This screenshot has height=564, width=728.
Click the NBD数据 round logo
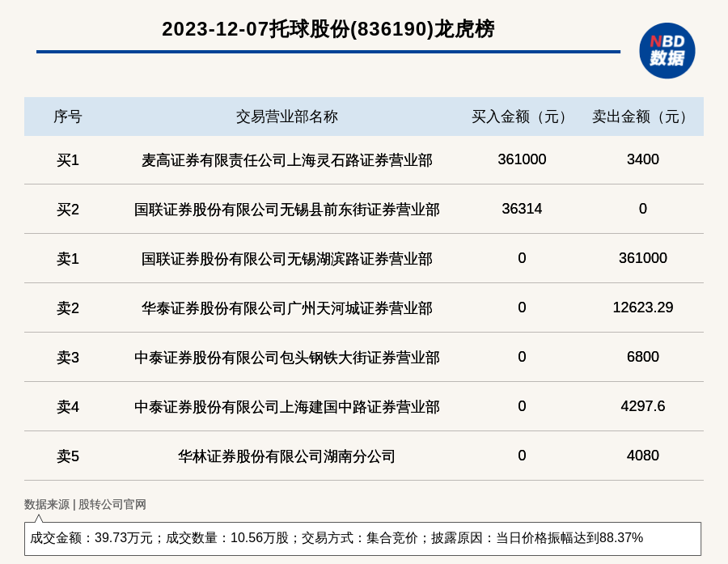(667, 51)
